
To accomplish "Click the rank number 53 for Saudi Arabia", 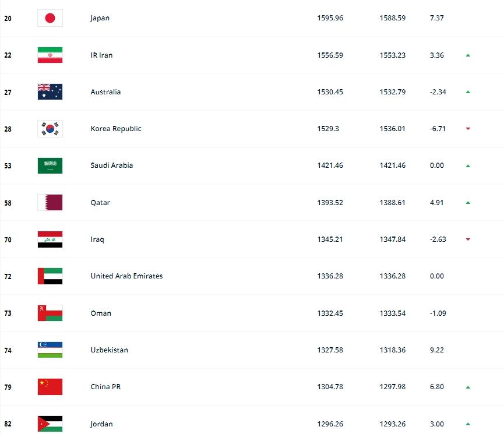I will [8, 166].
